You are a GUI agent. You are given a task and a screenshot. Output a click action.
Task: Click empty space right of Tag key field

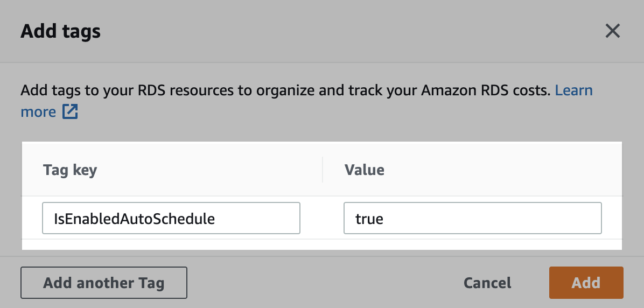tap(321, 218)
